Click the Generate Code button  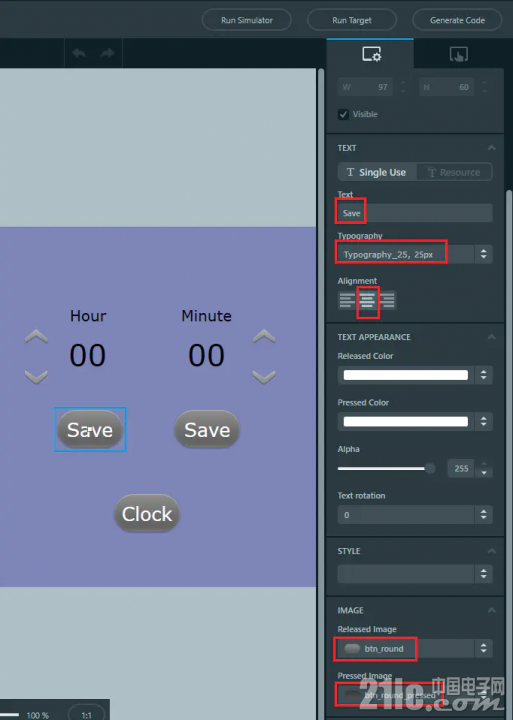(457, 20)
